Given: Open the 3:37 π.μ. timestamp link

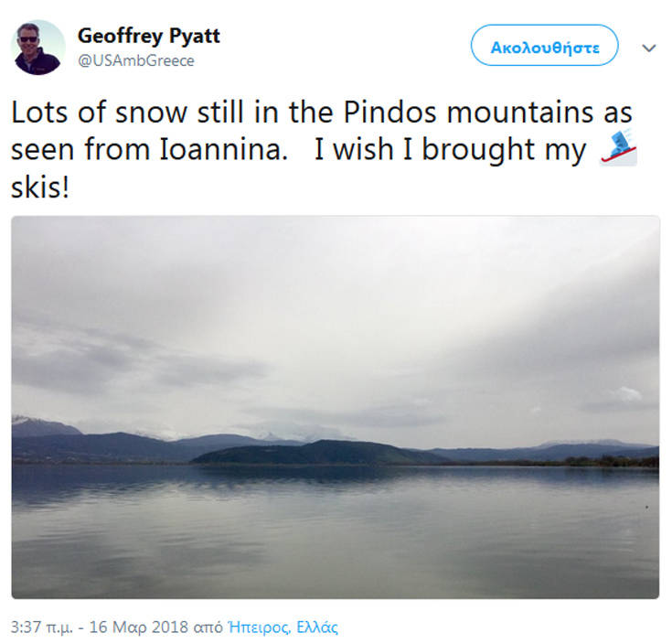Looking at the screenshot, I should point(45,627).
